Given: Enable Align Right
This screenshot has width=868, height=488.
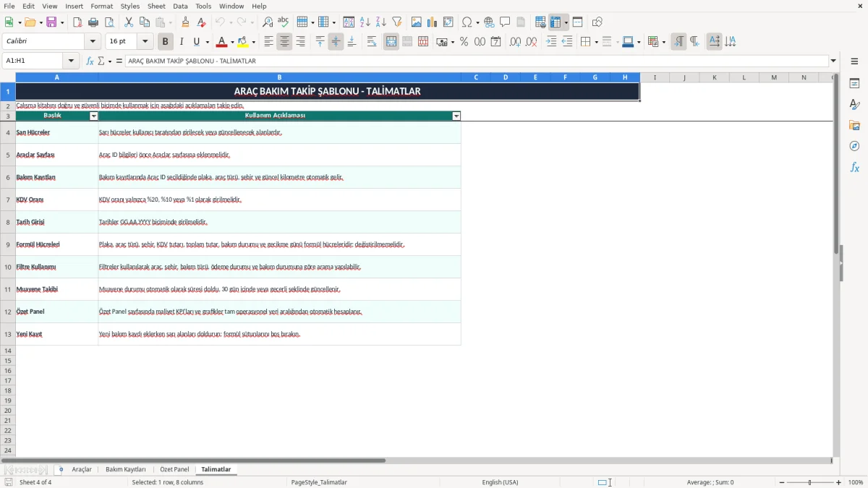Looking at the screenshot, I should pyautogui.click(x=301, y=42).
